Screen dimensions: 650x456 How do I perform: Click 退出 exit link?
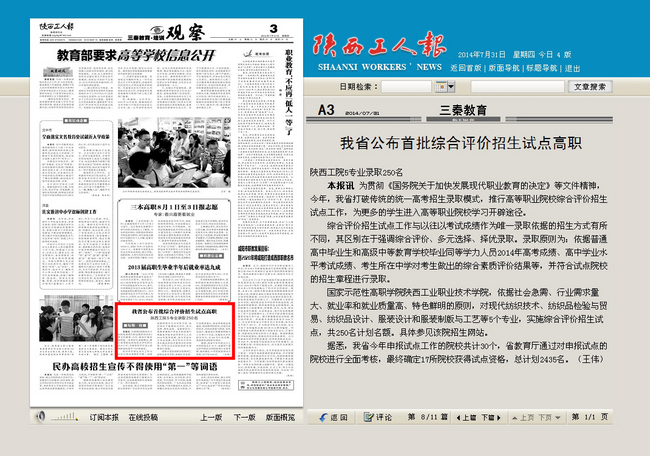573,69
